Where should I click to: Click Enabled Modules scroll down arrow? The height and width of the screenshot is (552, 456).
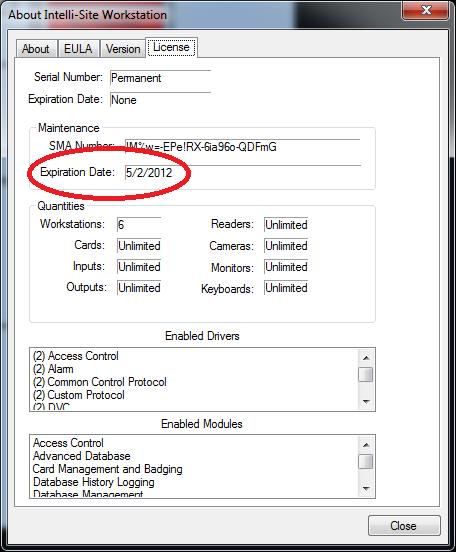(x=366, y=489)
